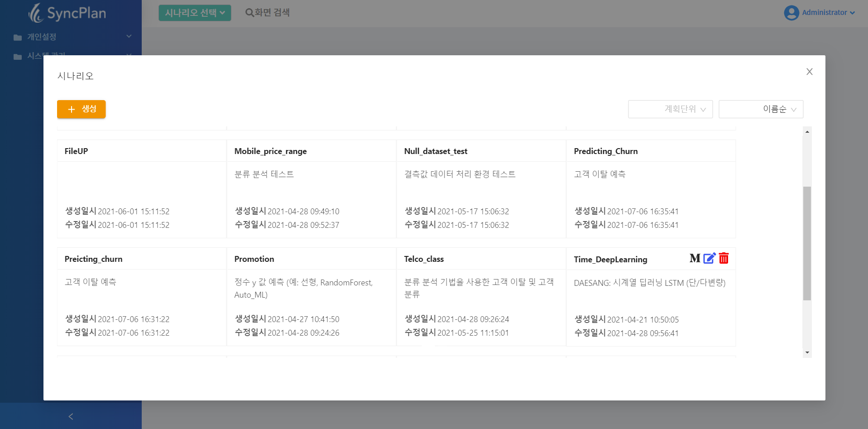Click the 결측값 데이터 처리 환경 테스트 description

pos(460,174)
